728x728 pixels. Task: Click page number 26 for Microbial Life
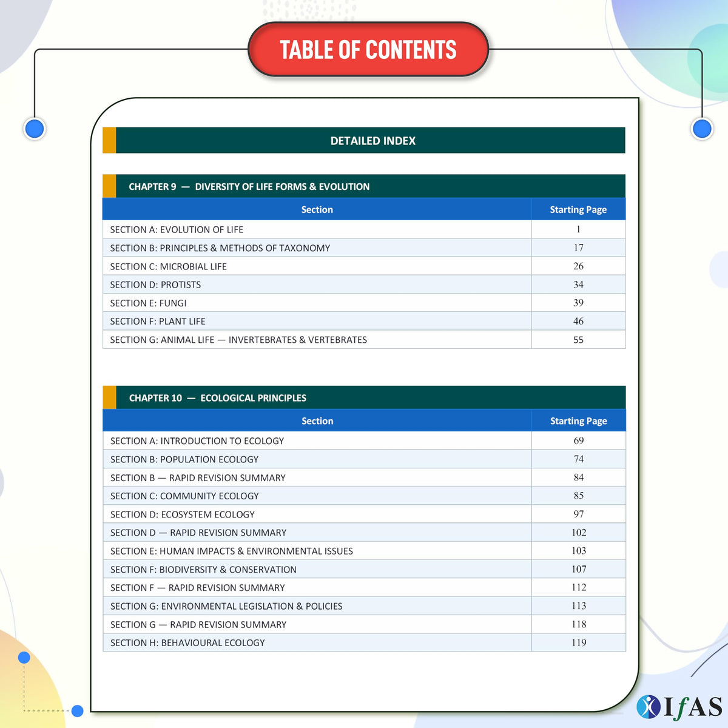tap(579, 266)
